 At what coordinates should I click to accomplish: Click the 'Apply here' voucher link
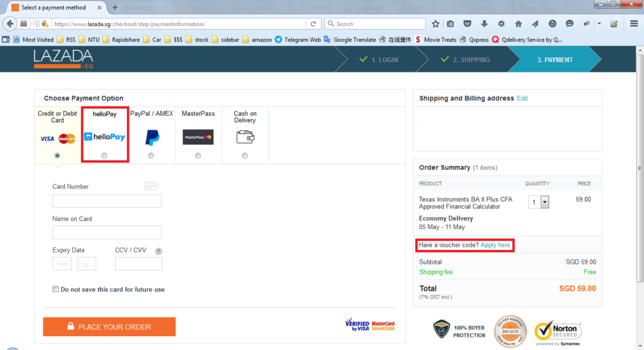point(495,245)
